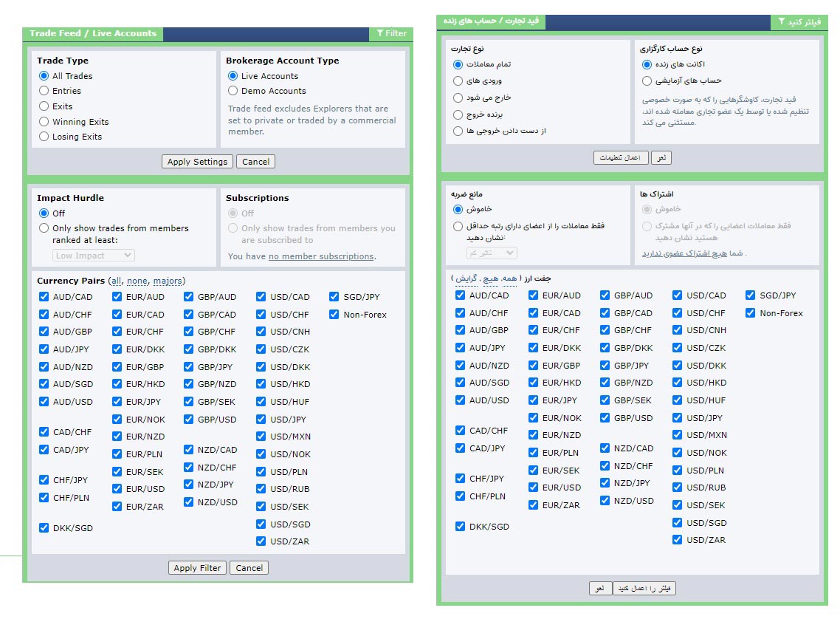
Task: Select Losing Exits trade type
Action: point(44,137)
